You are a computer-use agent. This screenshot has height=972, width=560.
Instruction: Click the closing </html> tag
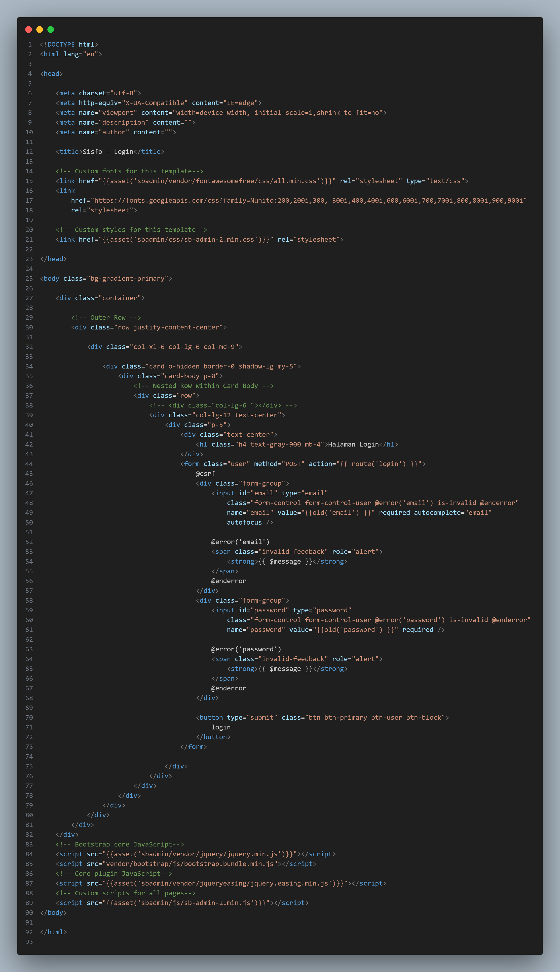coord(53,932)
